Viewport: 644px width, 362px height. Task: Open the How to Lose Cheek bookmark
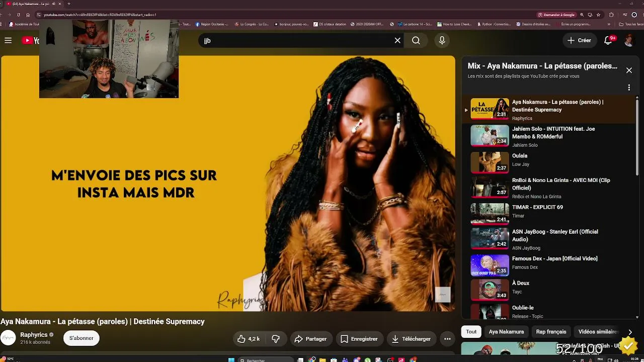455,24
